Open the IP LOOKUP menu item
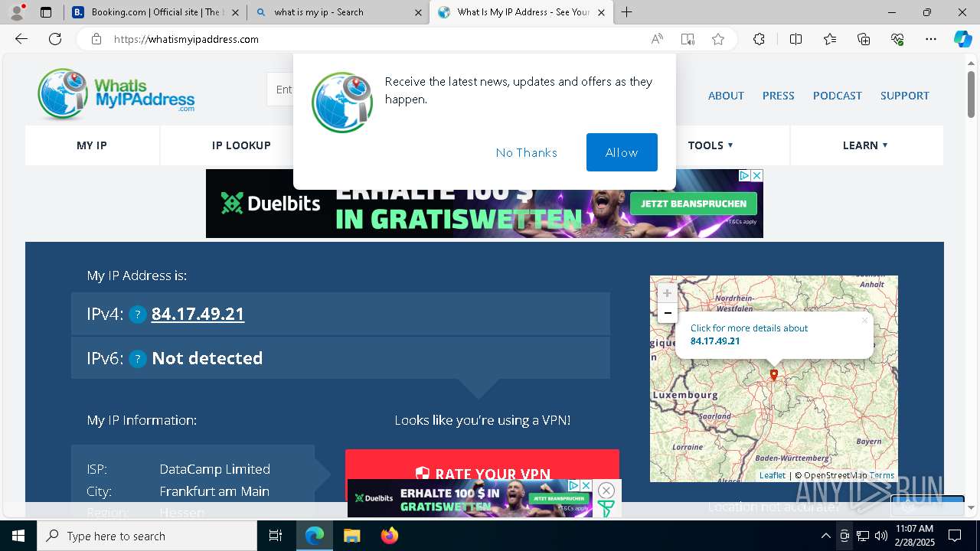This screenshot has width=980, height=551. (241, 145)
